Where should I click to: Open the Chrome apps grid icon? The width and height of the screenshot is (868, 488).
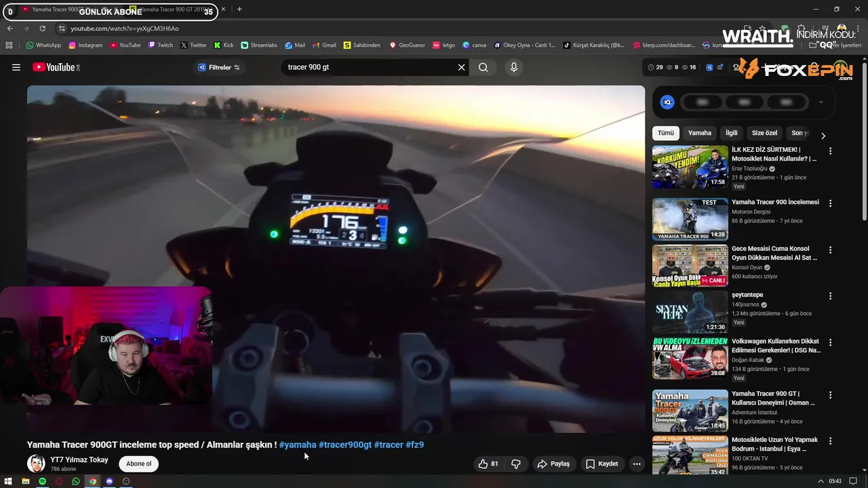coord(9,45)
